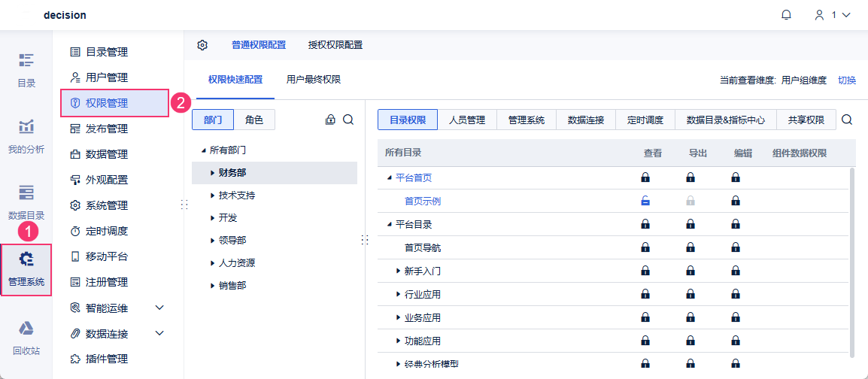Select the 角色 button
Image resolution: width=868 pixels, height=379 pixels.
[x=254, y=120]
